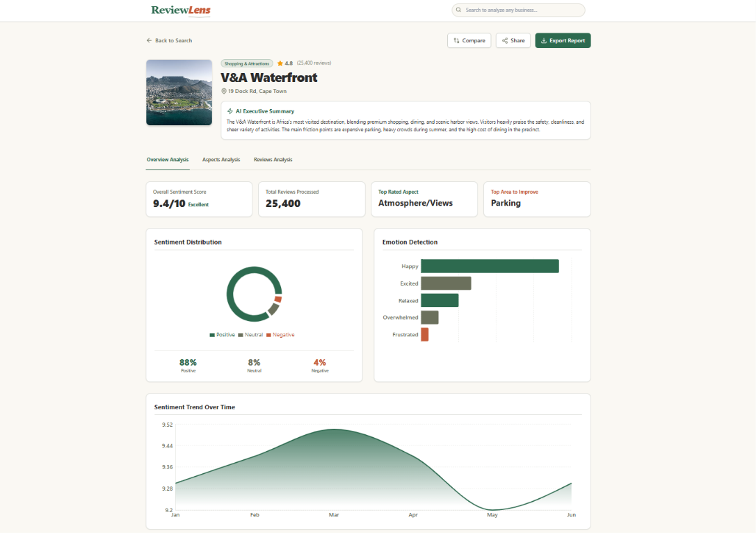Click the green positive donut segment
Image resolution: width=756 pixels, height=533 pixels.
(x=230, y=294)
